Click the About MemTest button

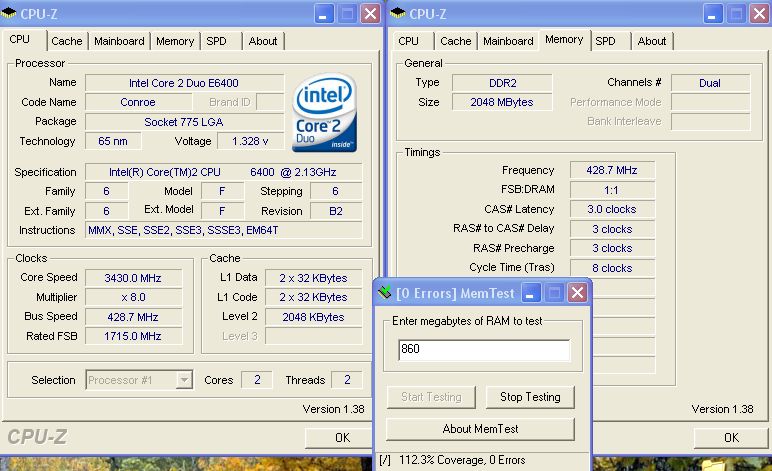[x=480, y=429]
